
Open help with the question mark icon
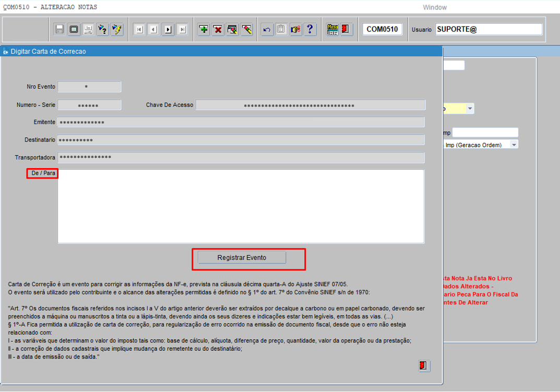click(310, 29)
